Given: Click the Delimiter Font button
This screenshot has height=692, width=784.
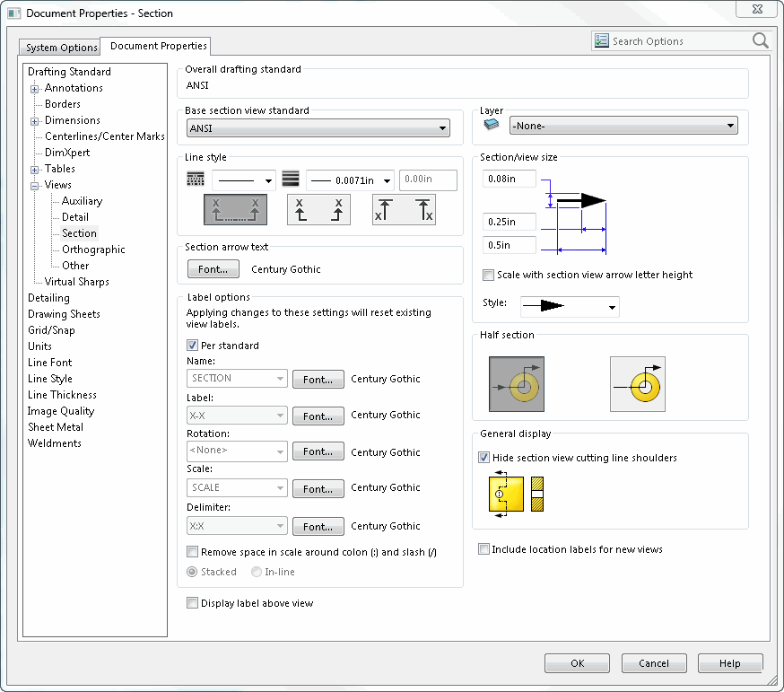Looking at the screenshot, I should point(318,526).
